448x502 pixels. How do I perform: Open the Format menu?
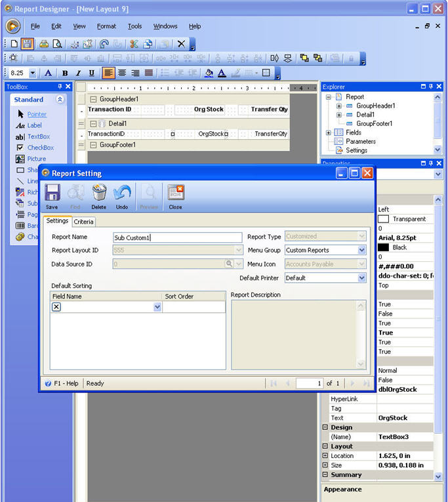pyautogui.click(x=106, y=26)
